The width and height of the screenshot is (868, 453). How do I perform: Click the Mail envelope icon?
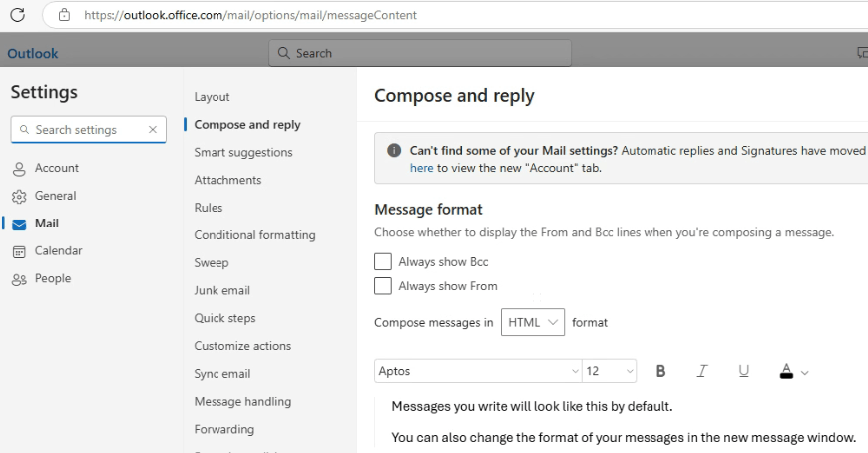19,224
